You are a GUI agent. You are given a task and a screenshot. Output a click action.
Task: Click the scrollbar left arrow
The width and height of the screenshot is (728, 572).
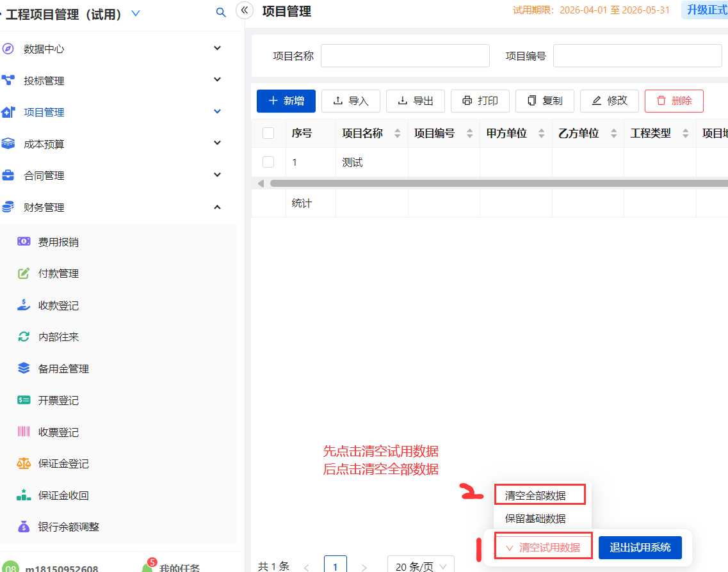(261, 183)
